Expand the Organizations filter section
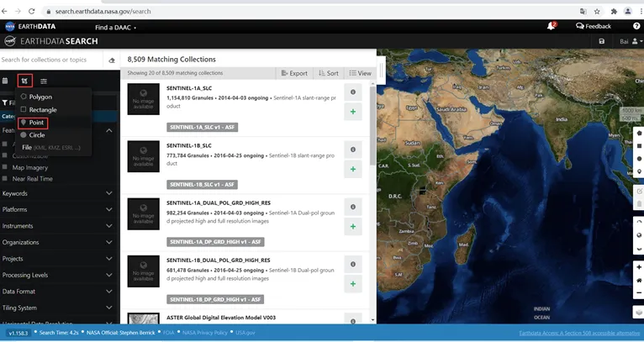Screen dimensions: 644x342 [x=57, y=242]
